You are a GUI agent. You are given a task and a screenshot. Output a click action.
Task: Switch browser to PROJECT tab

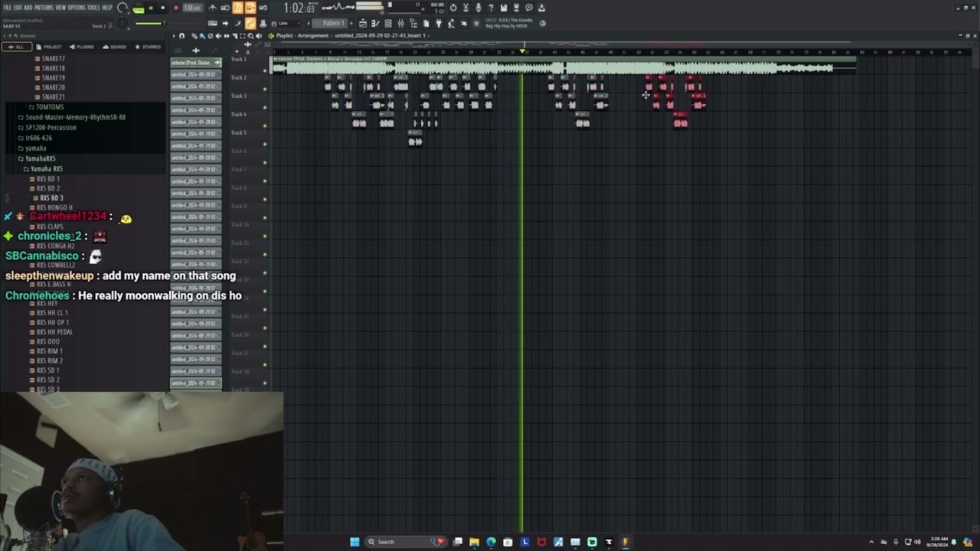(49, 47)
